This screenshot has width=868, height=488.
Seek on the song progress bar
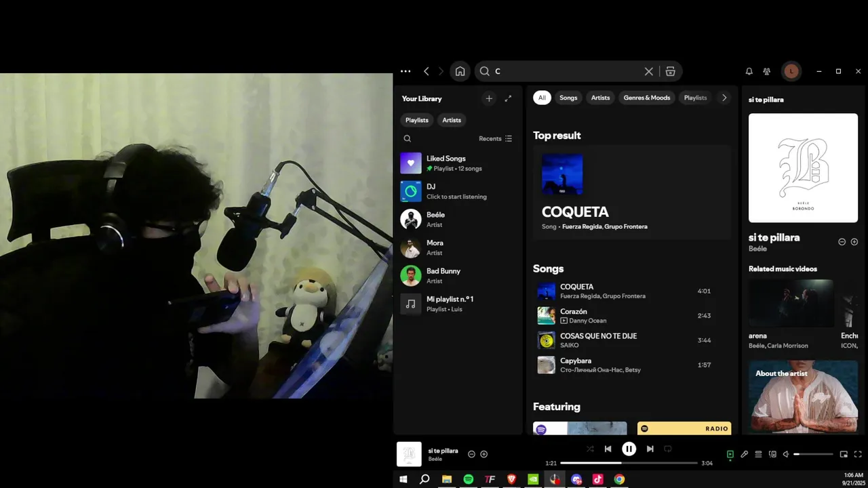(629, 463)
